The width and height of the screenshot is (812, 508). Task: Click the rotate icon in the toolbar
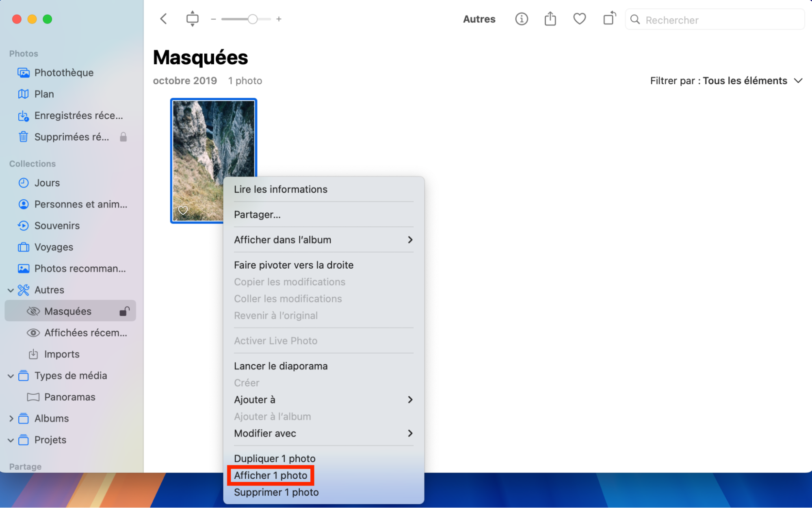point(608,19)
